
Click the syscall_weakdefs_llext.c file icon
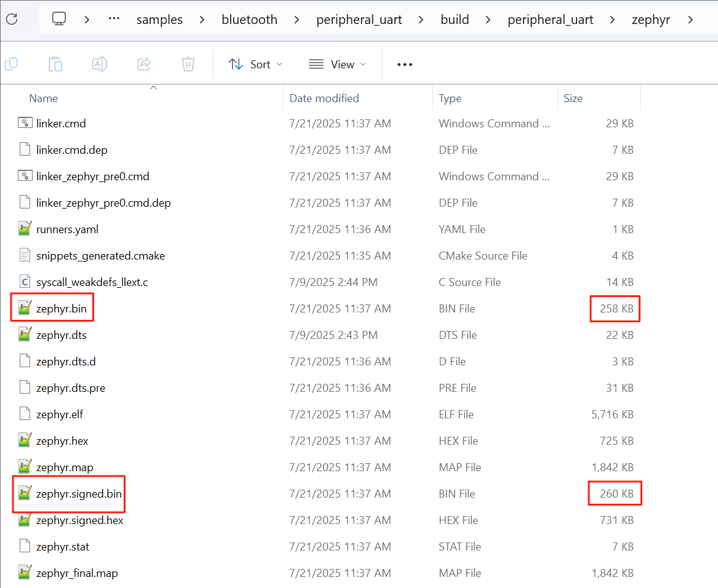tap(25, 282)
